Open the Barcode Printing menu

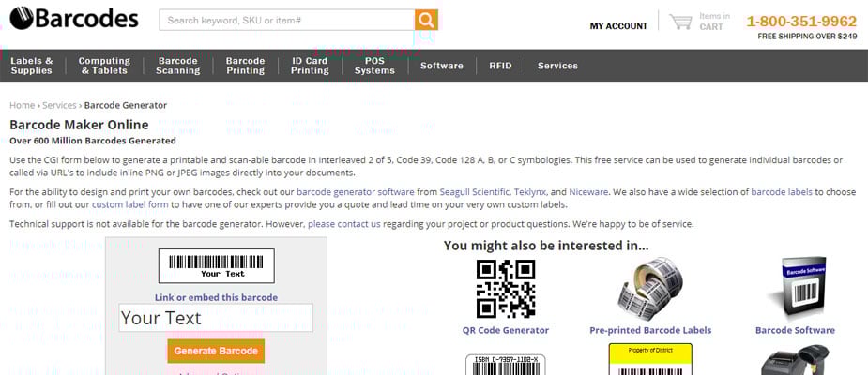pyautogui.click(x=245, y=66)
